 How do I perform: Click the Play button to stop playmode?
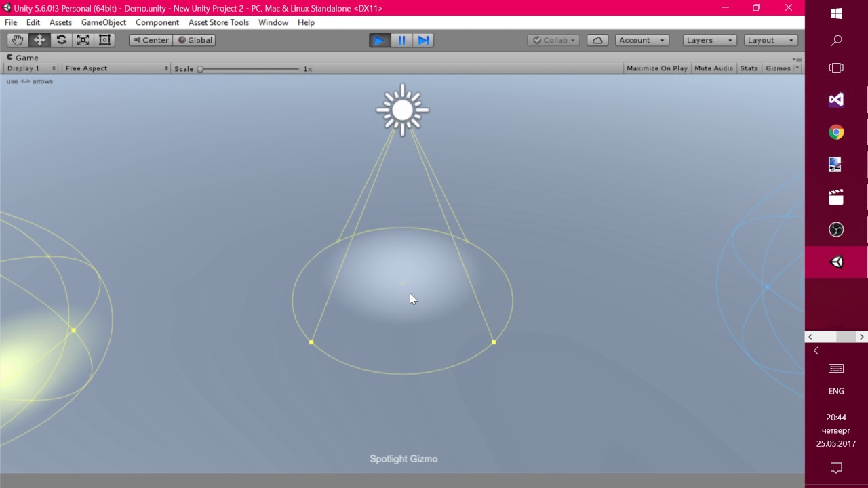click(x=379, y=40)
